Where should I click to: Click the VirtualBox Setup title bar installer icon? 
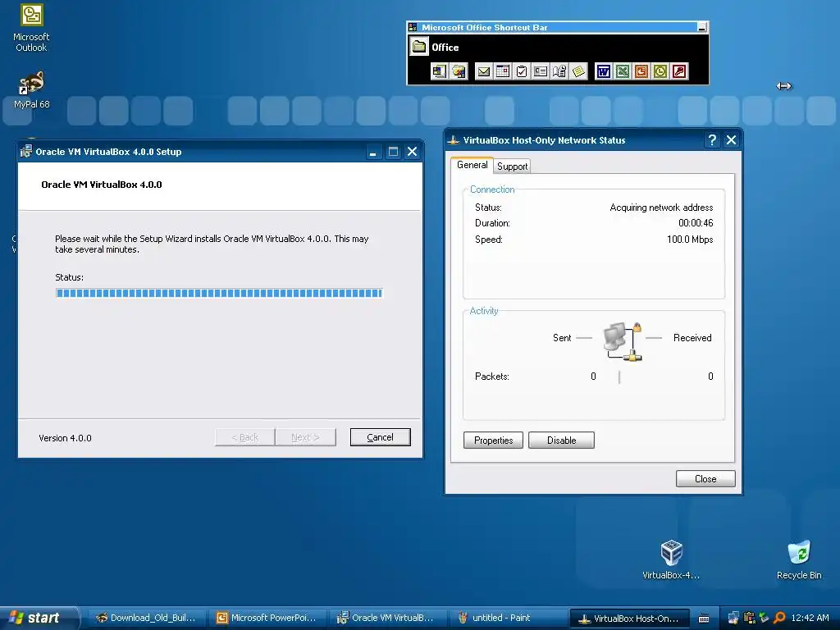tap(25, 152)
